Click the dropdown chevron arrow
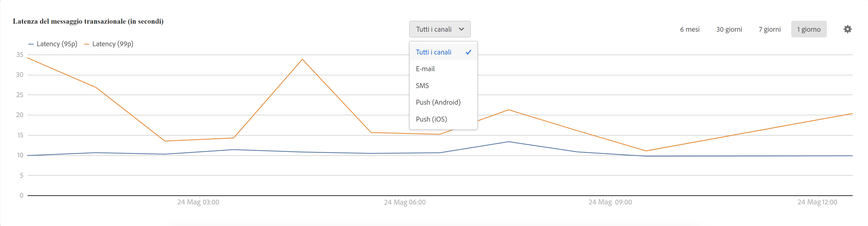Image resolution: width=868 pixels, height=226 pixels. tap(462, 29)
